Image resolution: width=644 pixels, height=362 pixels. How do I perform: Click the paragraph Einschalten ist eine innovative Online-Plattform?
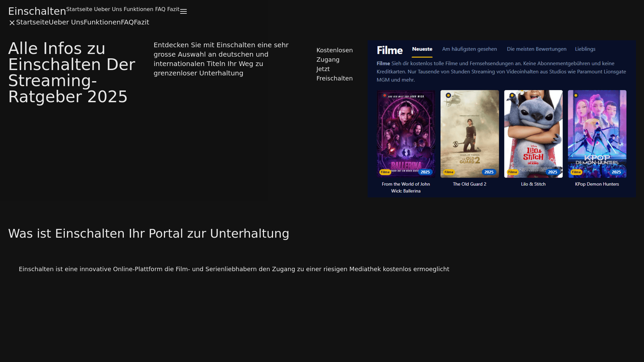(x=234, y=269)
